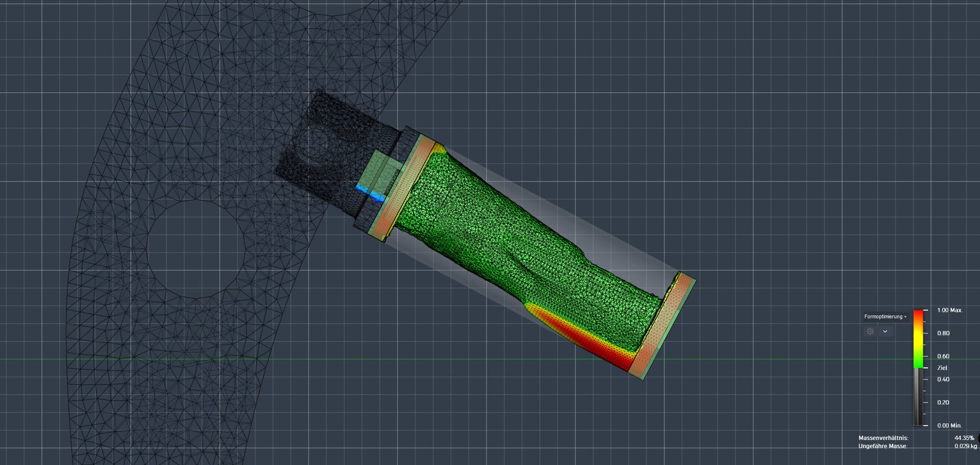The image size is (980, 465).
Task: Click inside the wireframe ring's circular hole
Action: click(x=196, y=247)
